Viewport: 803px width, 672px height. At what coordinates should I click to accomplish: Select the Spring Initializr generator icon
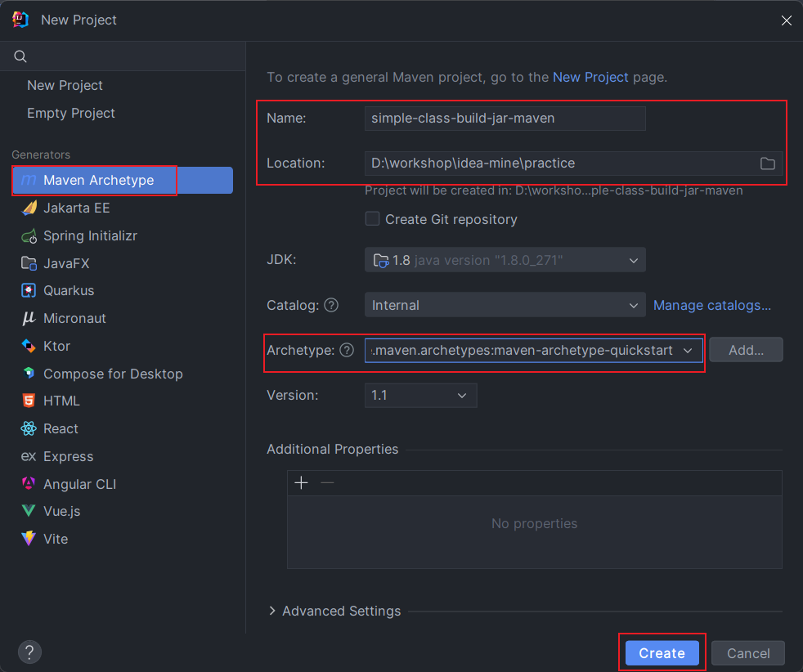[29, 235]
